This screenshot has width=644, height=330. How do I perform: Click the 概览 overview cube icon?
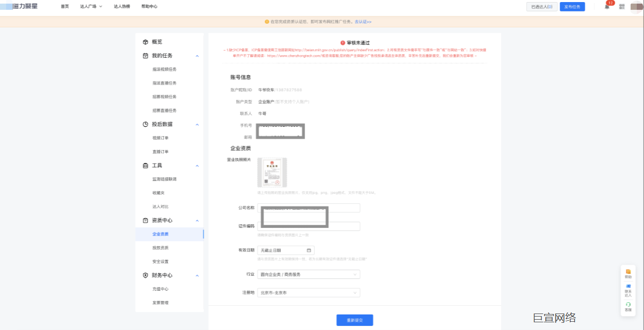click(x=145, y=42)
